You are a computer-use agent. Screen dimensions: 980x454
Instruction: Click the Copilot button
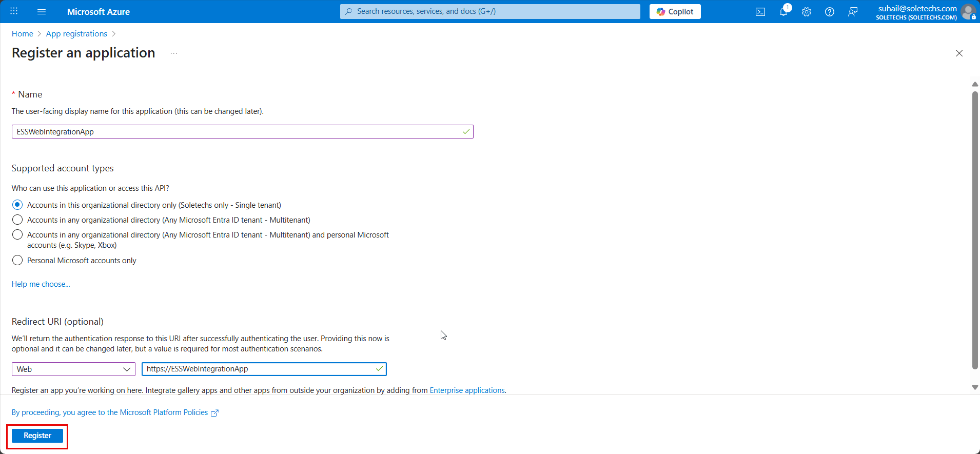[675, 11]
